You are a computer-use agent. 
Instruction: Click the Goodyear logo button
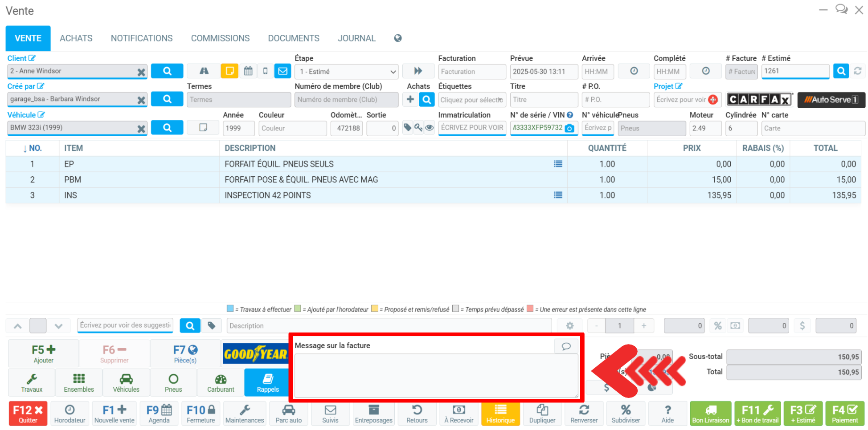pyautogui.click(x=255, y=354)
